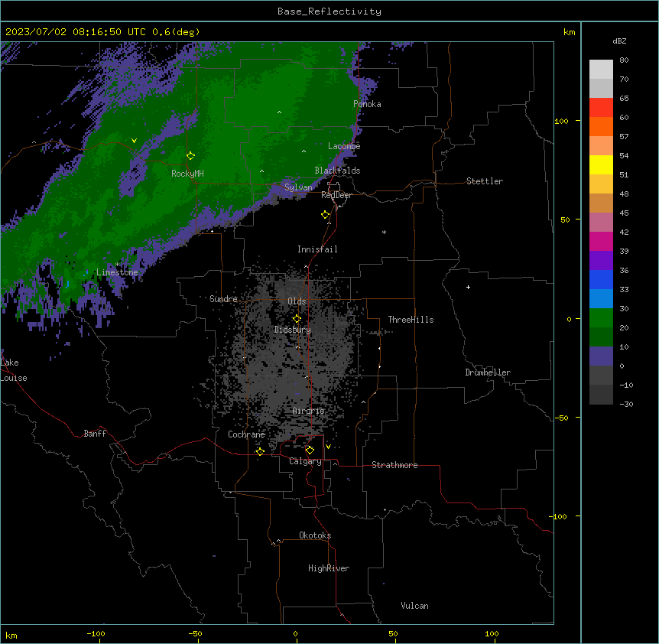Viewport: 659px width, 644px height.
Task: Click the Lacombe city label
Action: tap(344, 146)
